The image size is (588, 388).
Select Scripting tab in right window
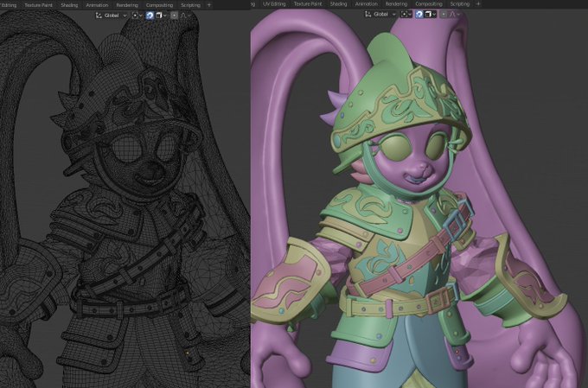tap(460, 3)
